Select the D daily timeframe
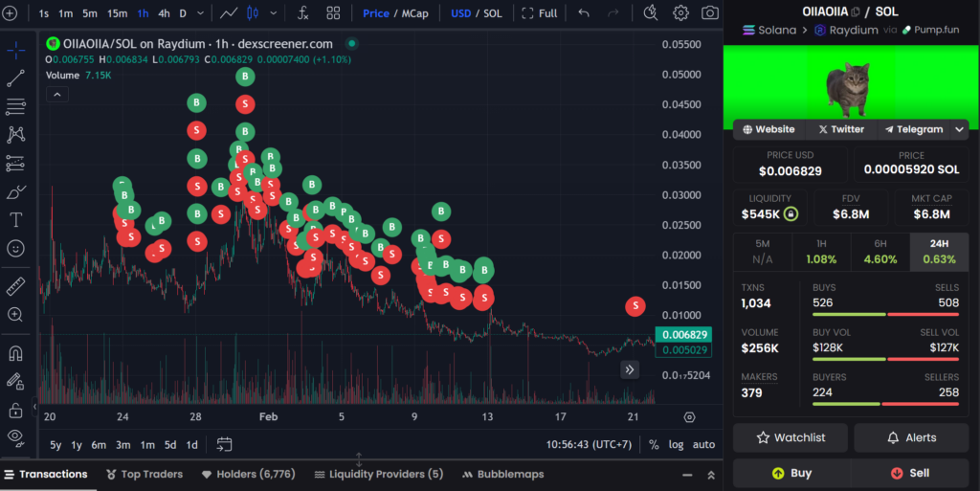This screenshot has width=980, height=491. pos(183,13)
